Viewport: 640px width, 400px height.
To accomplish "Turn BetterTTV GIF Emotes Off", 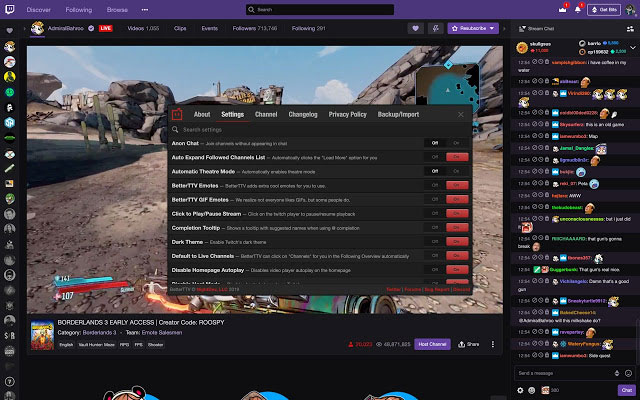I will [x=435, y=199].
